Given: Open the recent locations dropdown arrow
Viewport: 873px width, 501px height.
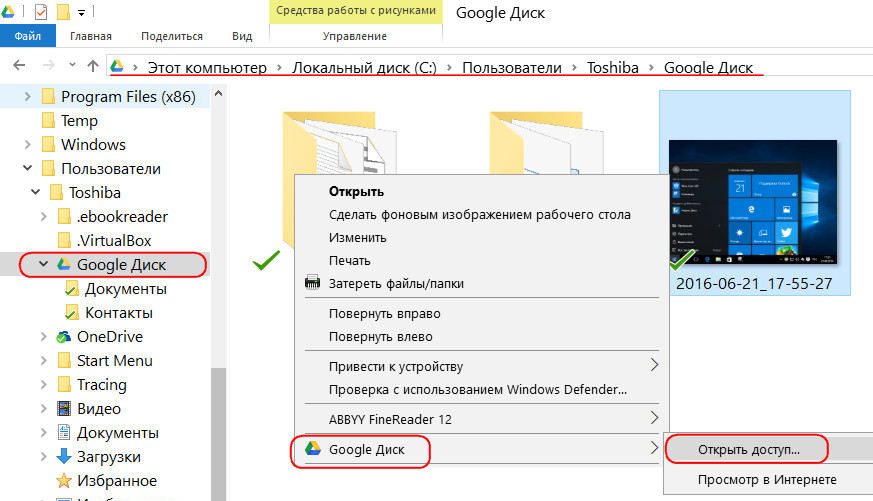Looking at the screenshot, I should pos(72,65).
